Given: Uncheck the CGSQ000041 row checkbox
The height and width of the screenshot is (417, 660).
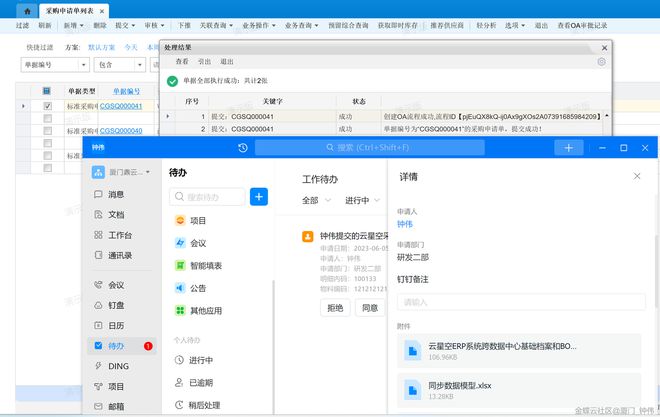Looking at the screenshot, I should [48, 106].
